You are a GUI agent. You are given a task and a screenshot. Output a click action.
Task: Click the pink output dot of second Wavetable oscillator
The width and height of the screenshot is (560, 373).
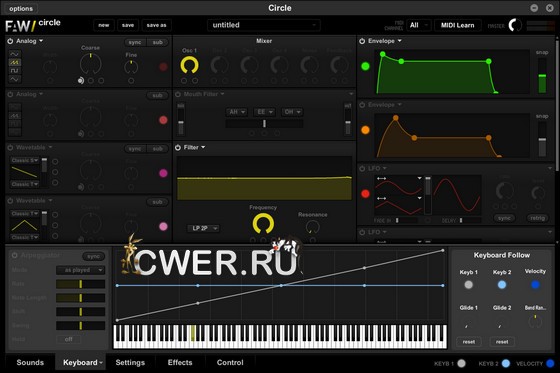[163, 227]
